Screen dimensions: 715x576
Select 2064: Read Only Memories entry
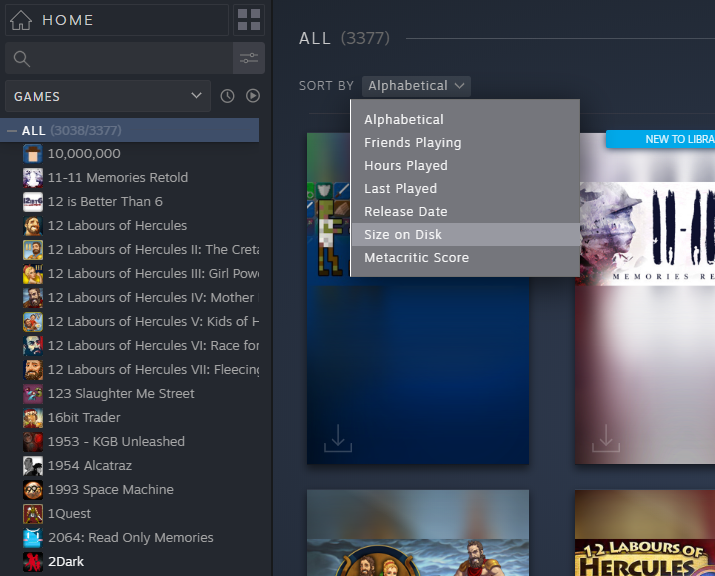point(141,538)
